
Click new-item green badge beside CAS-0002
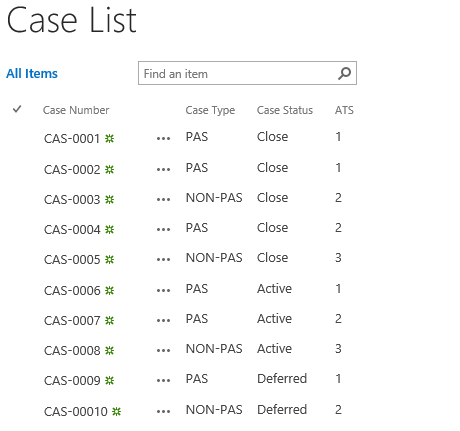click(x=109, y=169)
